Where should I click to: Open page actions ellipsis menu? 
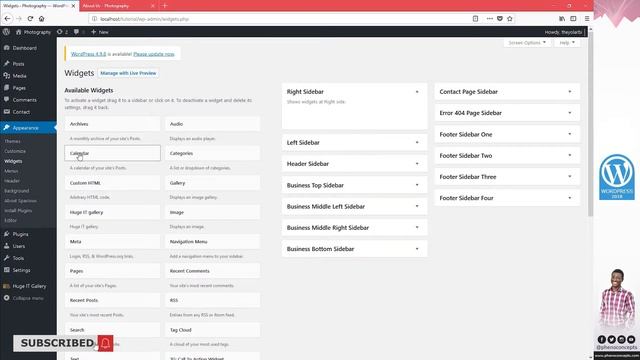point(489,19)
